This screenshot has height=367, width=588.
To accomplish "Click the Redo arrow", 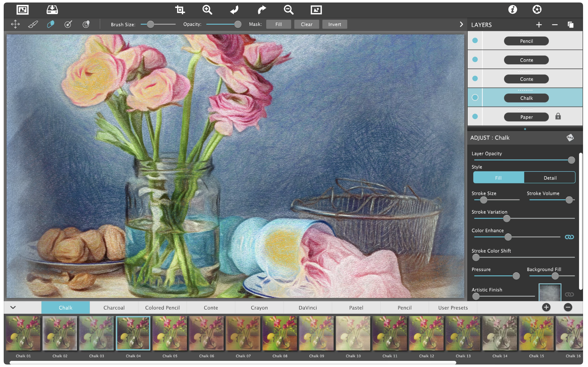I will coord(262,10).
